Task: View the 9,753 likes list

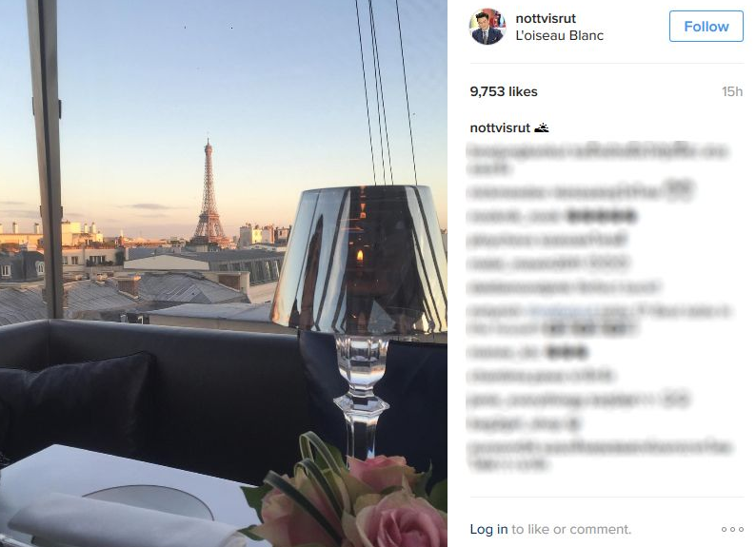Action: 504,91
